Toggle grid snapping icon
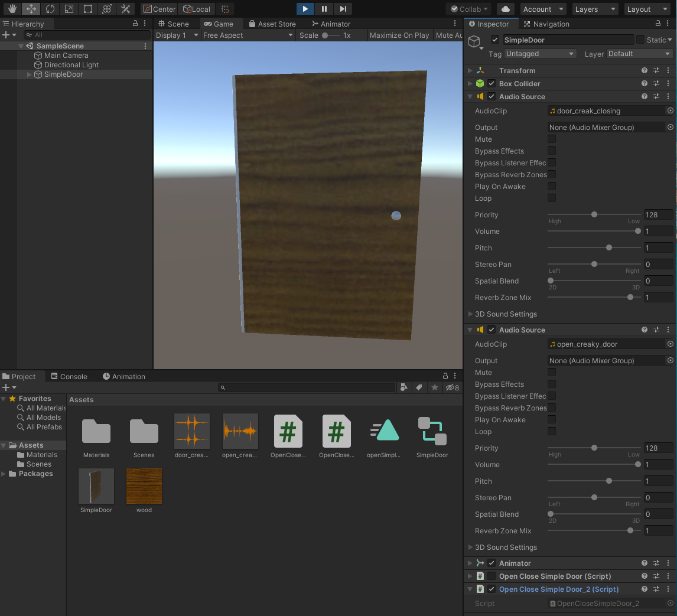Viewport: 677px width, 616px height. point(225,9)
